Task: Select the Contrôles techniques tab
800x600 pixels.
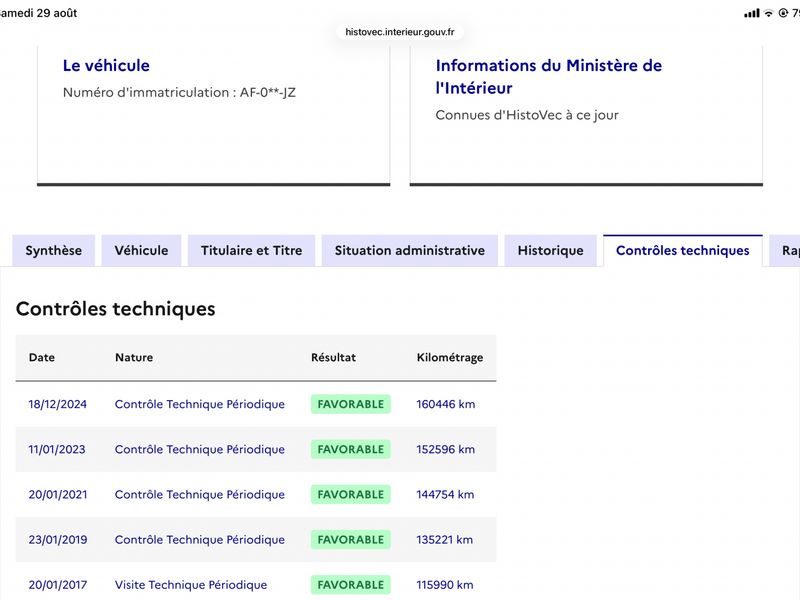Action: click(683, 251)
